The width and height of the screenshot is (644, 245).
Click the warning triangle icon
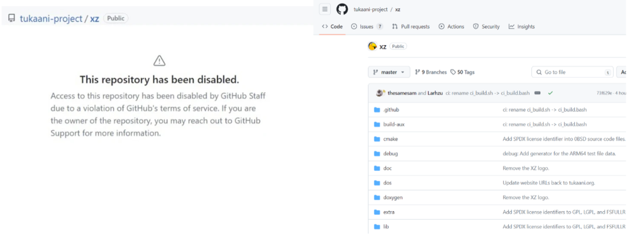(x=159, y=61)
